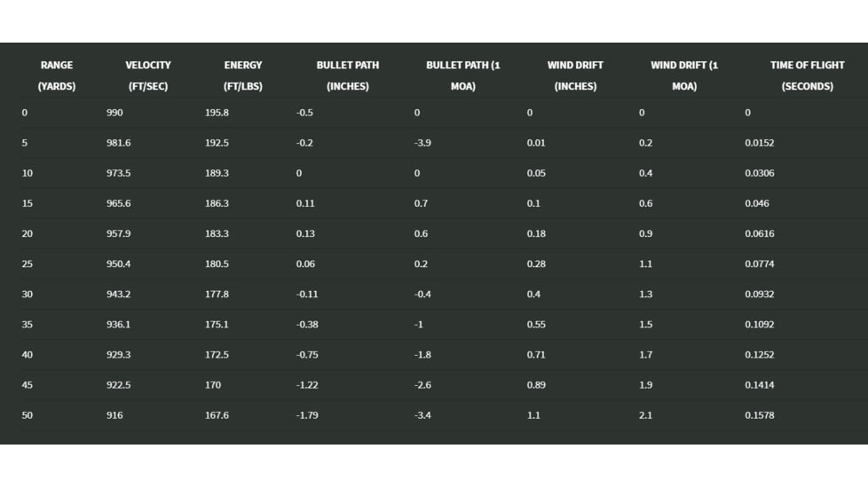868x488 pixels.
Task: Select the 936.1 velocity value
Action: pyautogui.click(x=119, y=325)
